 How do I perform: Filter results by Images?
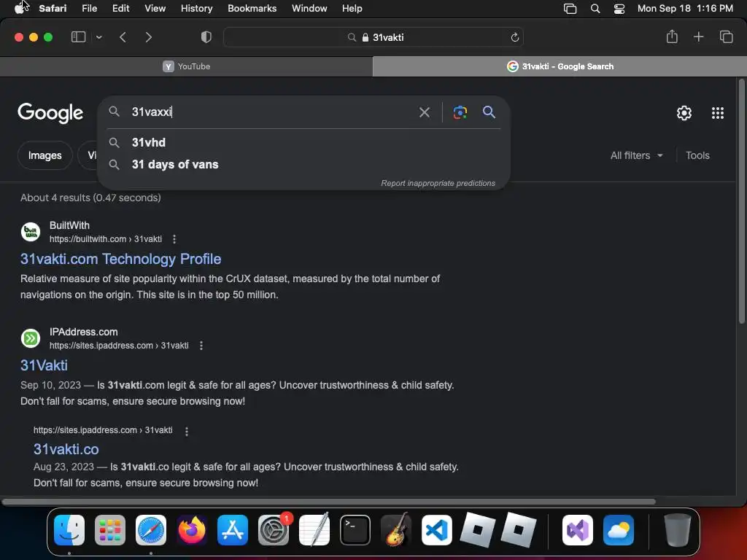point(44,155)
